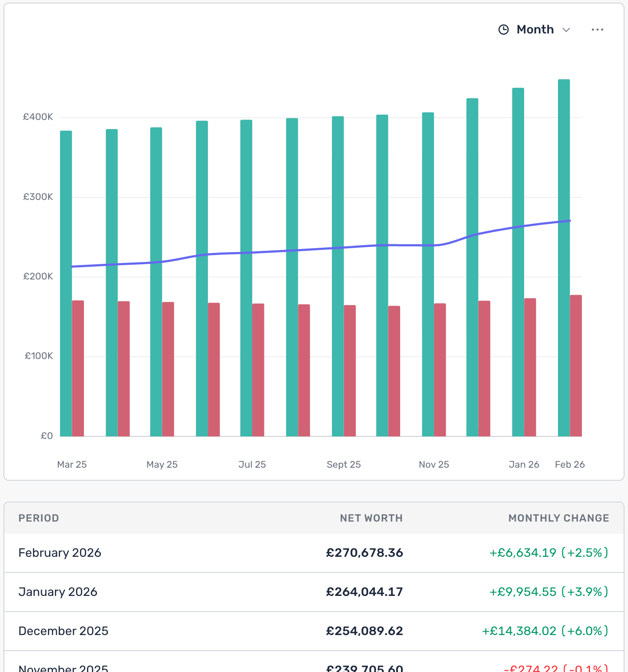This screenshot has height=672, width=628.
Task: Click the NET WORTH column header
Action: (x=371, y=518)
